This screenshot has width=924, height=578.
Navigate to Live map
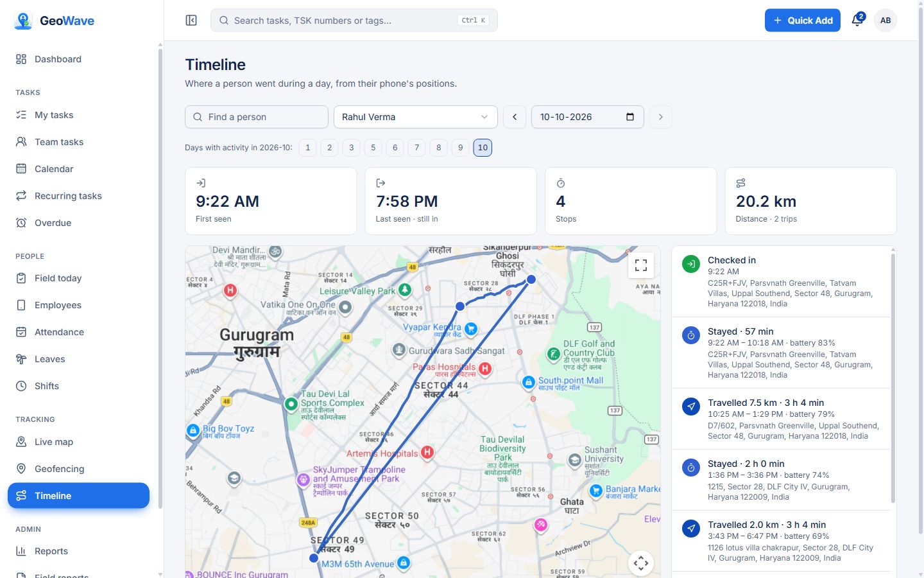point(78,442)
